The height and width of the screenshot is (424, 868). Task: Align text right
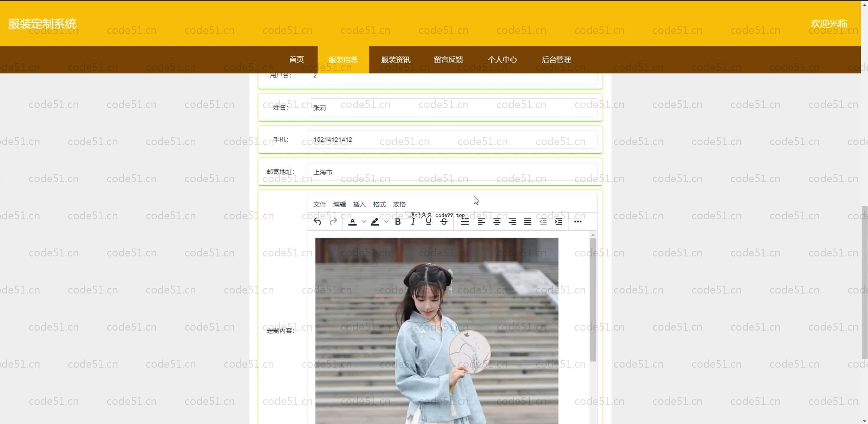tap(512, 222)
